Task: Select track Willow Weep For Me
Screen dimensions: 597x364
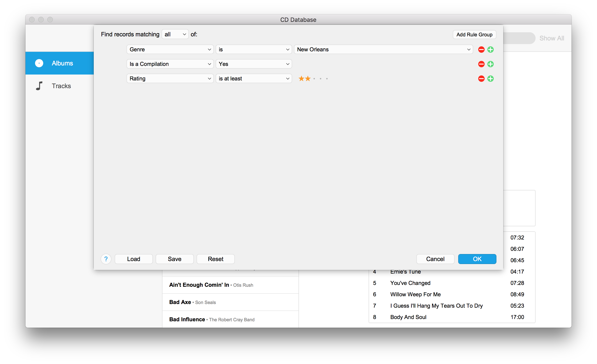Action: point(452,294)
